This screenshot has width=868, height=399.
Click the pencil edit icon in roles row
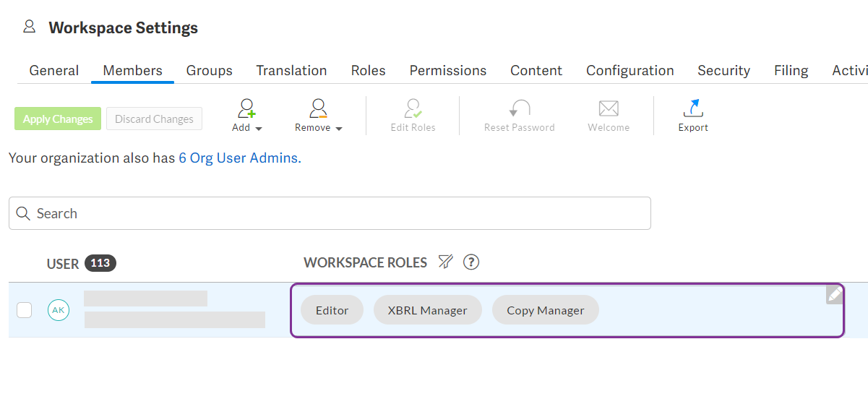(x=834, y=295)
